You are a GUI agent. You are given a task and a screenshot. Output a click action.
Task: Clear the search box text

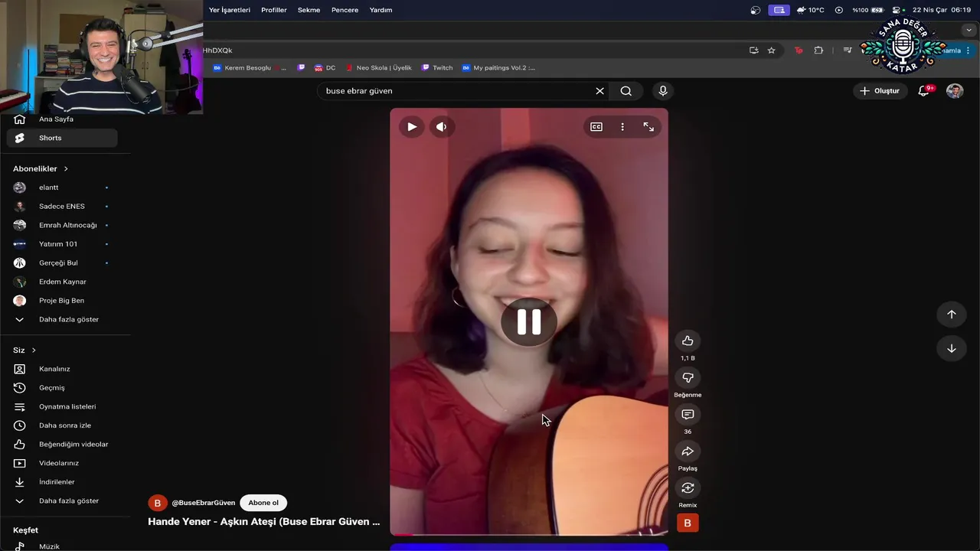pos(599,91)
